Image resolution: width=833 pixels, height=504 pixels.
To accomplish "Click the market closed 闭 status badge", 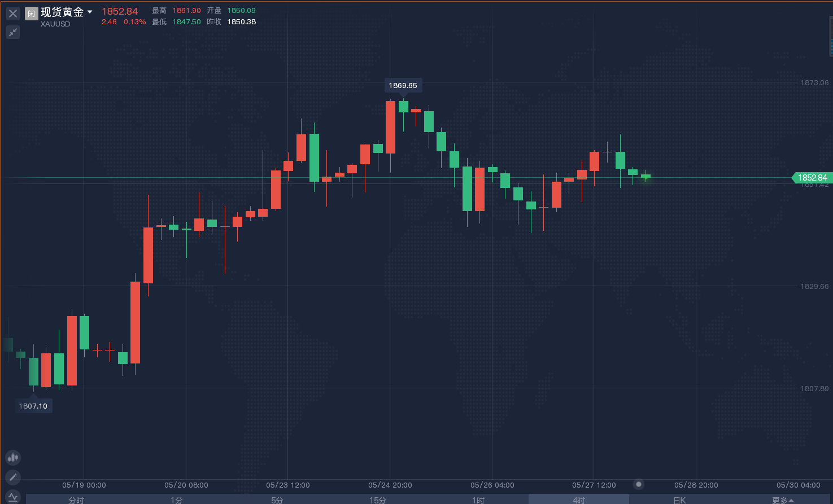I will click(x=32, y=14).
